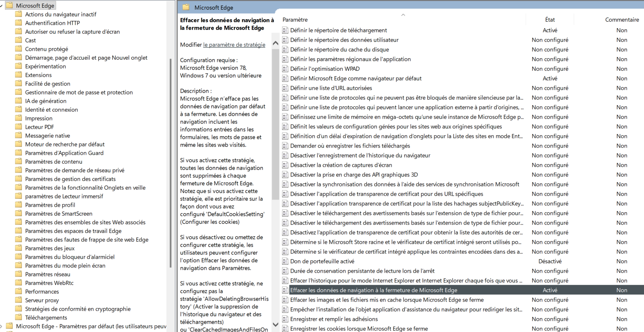Screen dimensions: 644x332
Task: Click policy icon for Désactiver la création de captures d'écran
Action: click(285, 165)
